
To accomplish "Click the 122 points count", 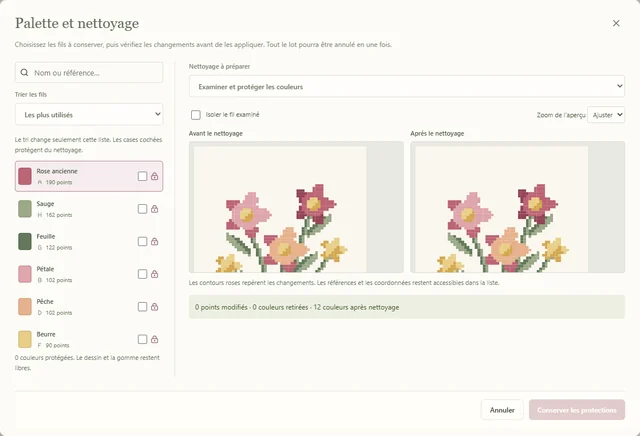I will pyautogui.click(x=59, y=248).
